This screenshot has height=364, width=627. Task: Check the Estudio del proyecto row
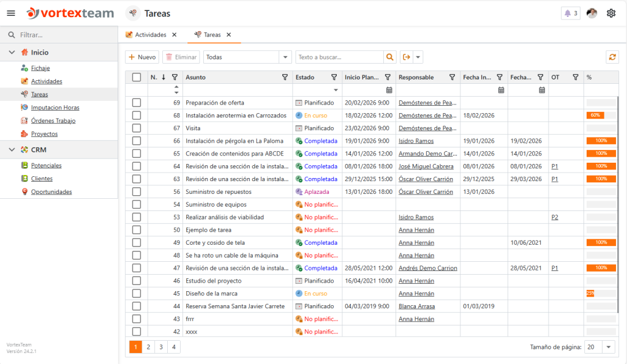tap(137, 280)
